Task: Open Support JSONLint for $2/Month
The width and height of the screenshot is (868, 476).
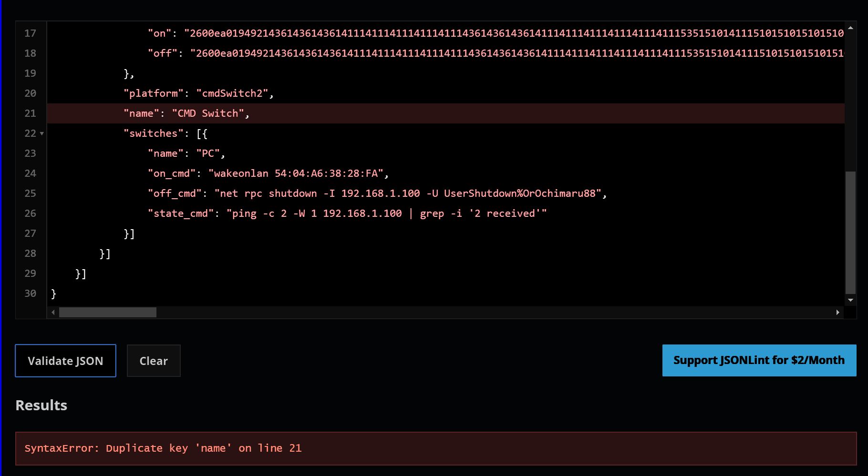Action: coord(759,360)
